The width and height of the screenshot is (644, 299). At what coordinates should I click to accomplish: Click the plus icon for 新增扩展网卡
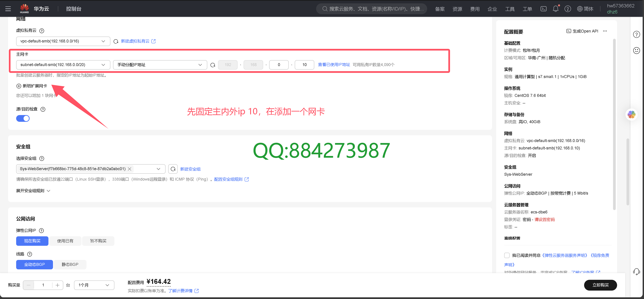[19, 86]
